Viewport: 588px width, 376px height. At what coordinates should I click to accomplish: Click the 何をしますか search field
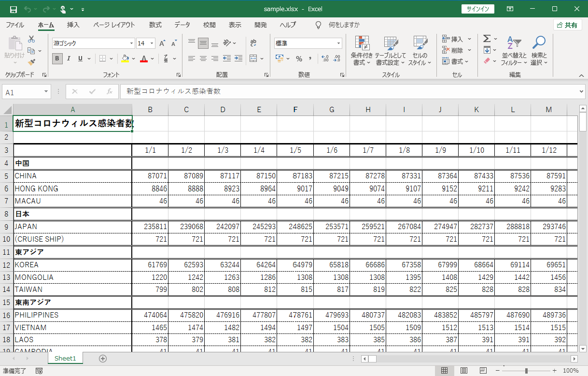[x=344, y=25]
